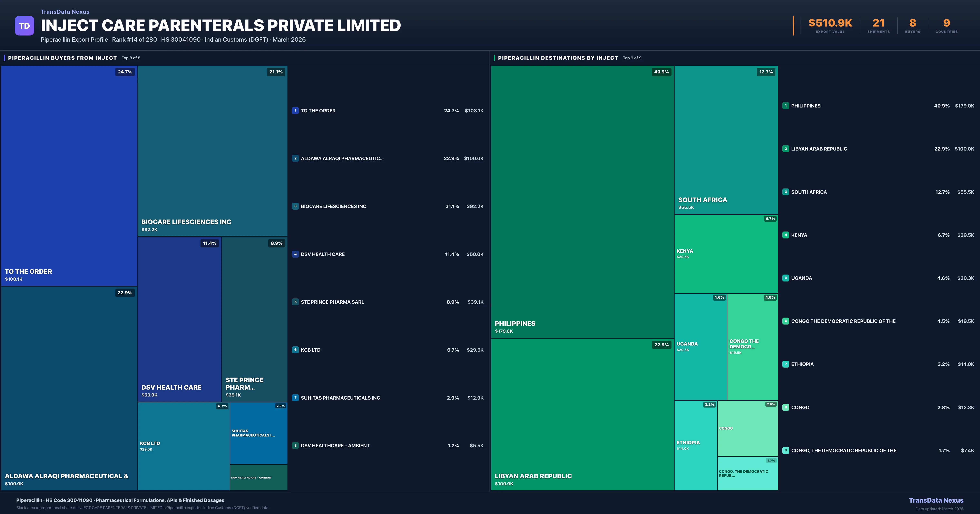Click rank badge 9 beside the last Congo entry
The height and width of the screenshot is (514, 980).
coord(786,451)
